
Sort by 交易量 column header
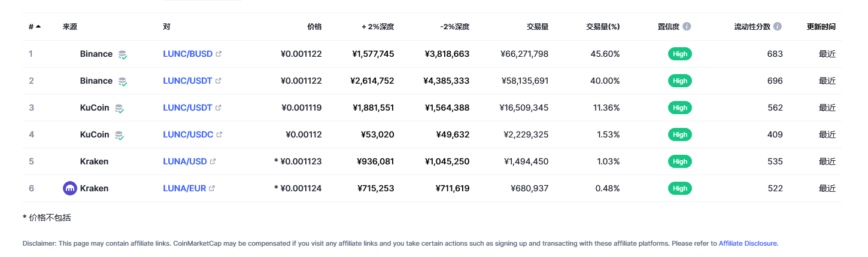tap(537, 27)
